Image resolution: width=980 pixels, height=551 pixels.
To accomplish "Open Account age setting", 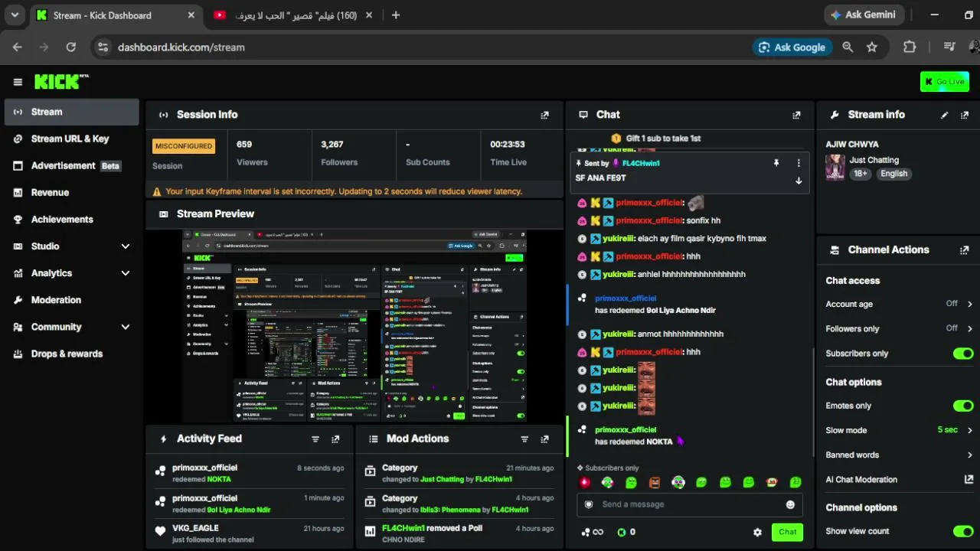I will coord(899,304).
